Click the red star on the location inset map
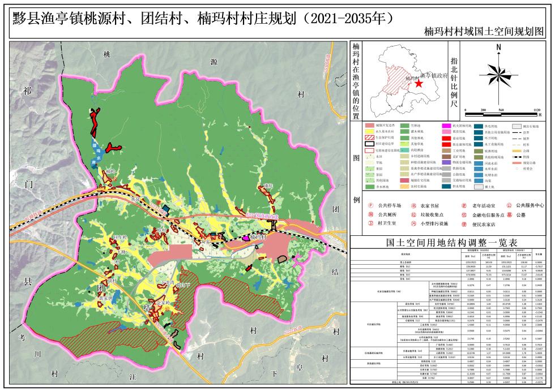This screenshot has width=555, height=392. point(419,83)
